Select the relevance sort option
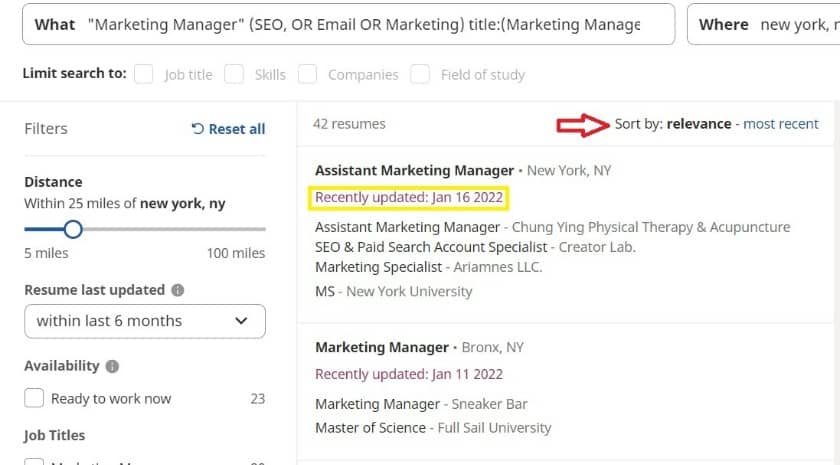 click(x=699, y=124)
